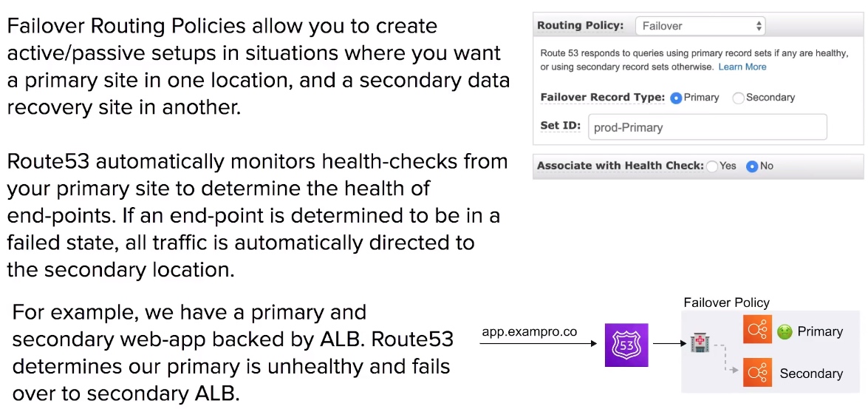Click the purple Route53 shield icon
The image size is (868, 409).
click(626, 345)
